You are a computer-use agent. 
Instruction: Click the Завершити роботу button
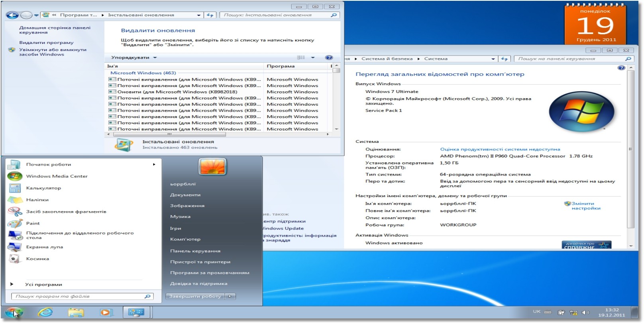[195, 296]
